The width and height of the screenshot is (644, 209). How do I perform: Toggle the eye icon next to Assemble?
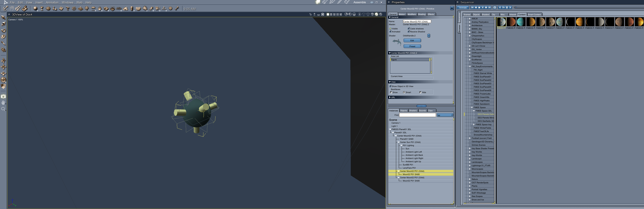pyautogui.click(x=372, y=2)
